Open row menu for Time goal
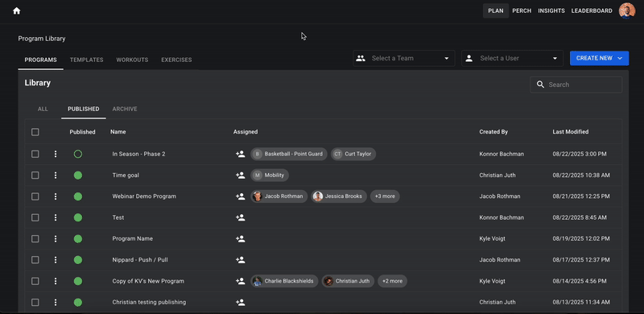Viewport: 644px width, 314px height. (x=56, y=176)
